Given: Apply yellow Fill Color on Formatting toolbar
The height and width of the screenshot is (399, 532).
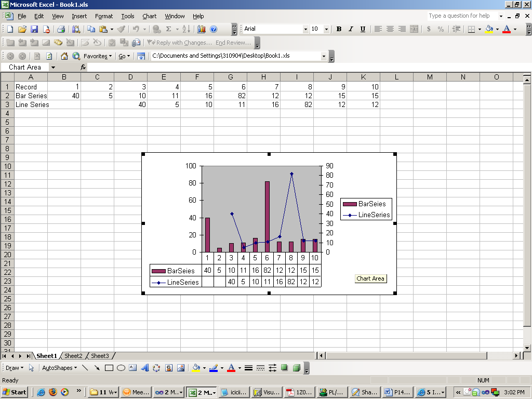Looking at the screenshot, I should tap(489, 29).
